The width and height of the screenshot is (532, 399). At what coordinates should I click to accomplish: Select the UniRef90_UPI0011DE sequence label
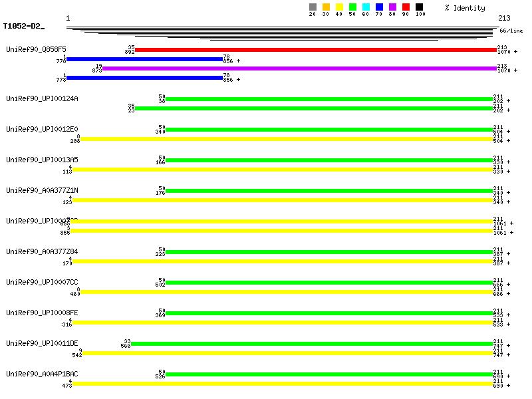42,344
